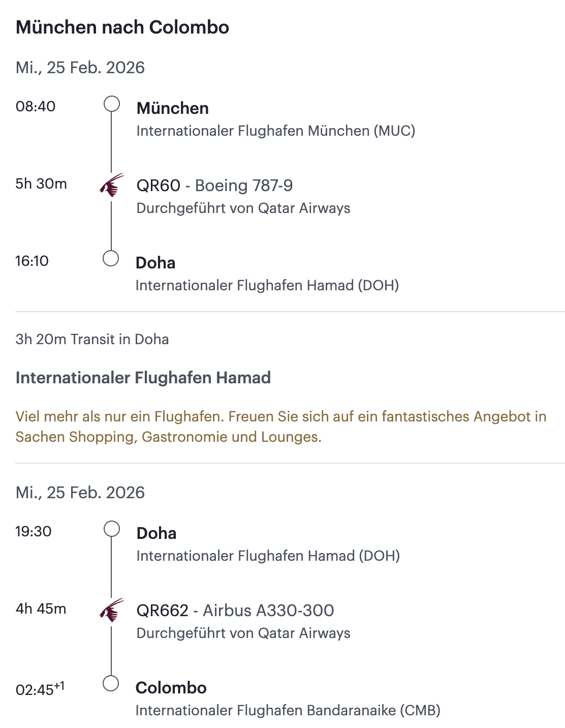The image size is (565, 728).
Task: Click the 08:40 departure time
Action: coord(36,106)
